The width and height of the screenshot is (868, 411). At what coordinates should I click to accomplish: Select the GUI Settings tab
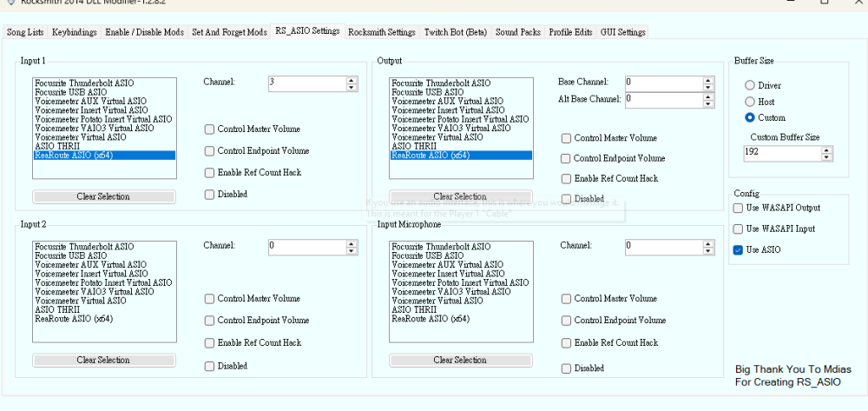623,32
